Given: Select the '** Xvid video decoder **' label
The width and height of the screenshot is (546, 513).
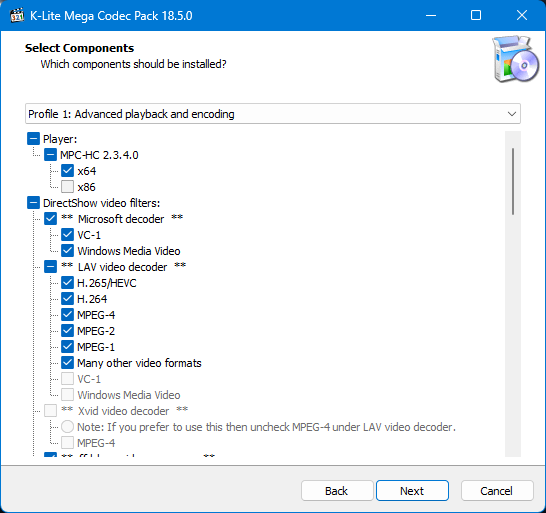Looking at the screenshot, I should click(124, 411).
